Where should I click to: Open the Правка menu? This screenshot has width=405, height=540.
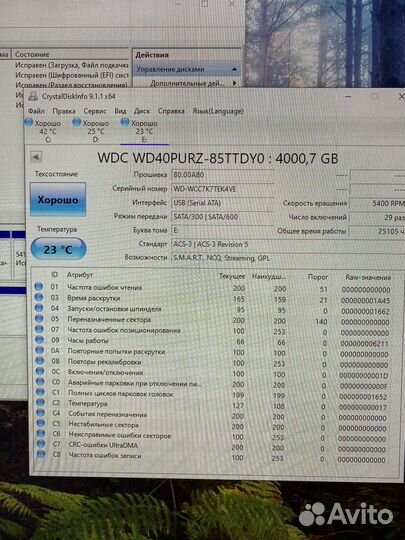coord(64,111)
